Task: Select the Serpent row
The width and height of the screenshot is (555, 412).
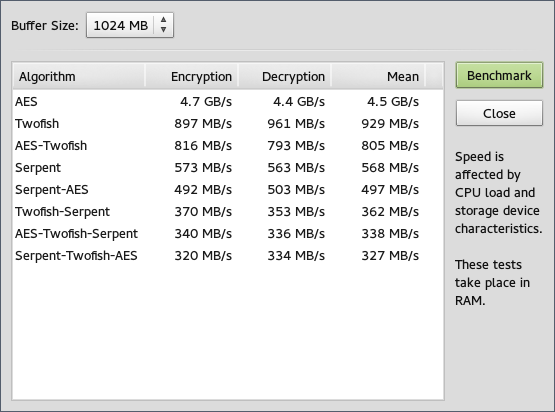Action: click(228, 167)
